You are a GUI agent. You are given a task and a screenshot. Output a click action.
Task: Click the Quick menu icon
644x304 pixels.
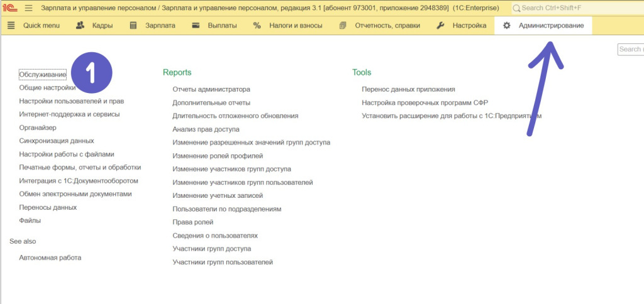click(x=11, y=26)
